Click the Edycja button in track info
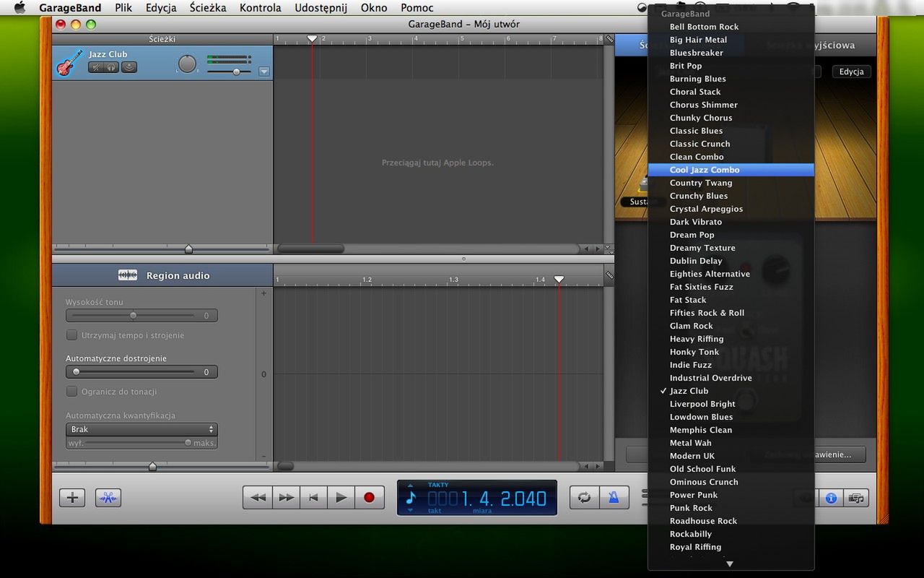The height and width of the screenshot is (578, 924). (851, 72)
